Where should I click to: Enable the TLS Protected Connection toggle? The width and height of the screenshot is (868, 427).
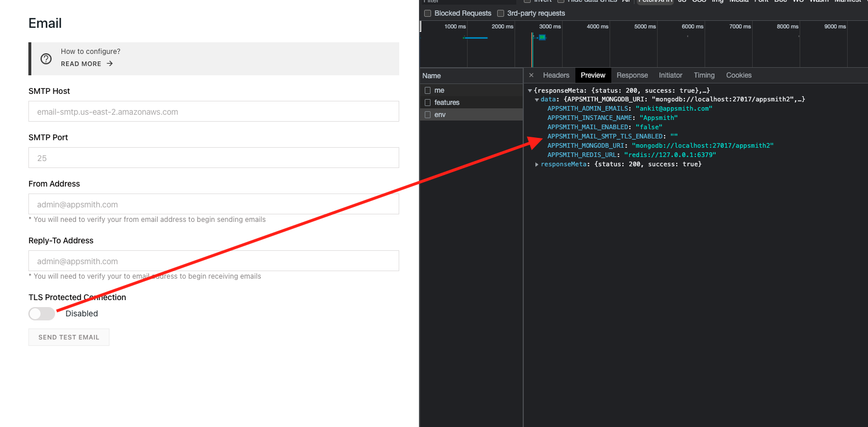[41, 313]
